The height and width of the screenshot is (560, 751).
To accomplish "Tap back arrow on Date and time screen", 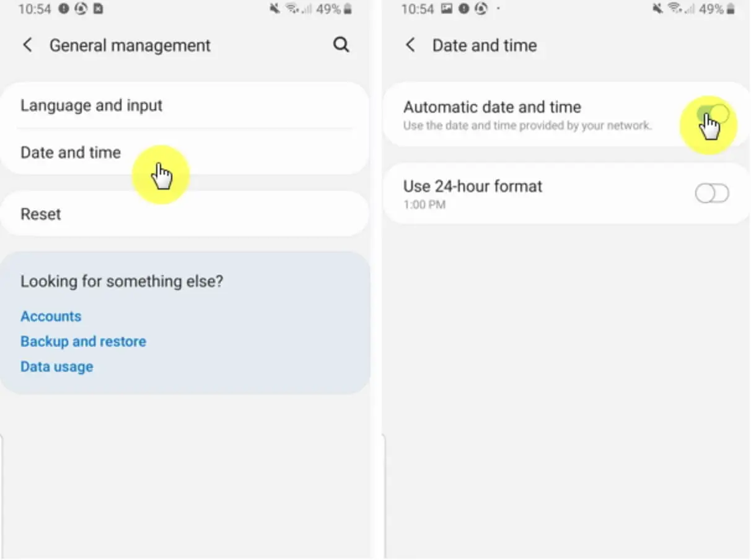I will pos(410,45).
